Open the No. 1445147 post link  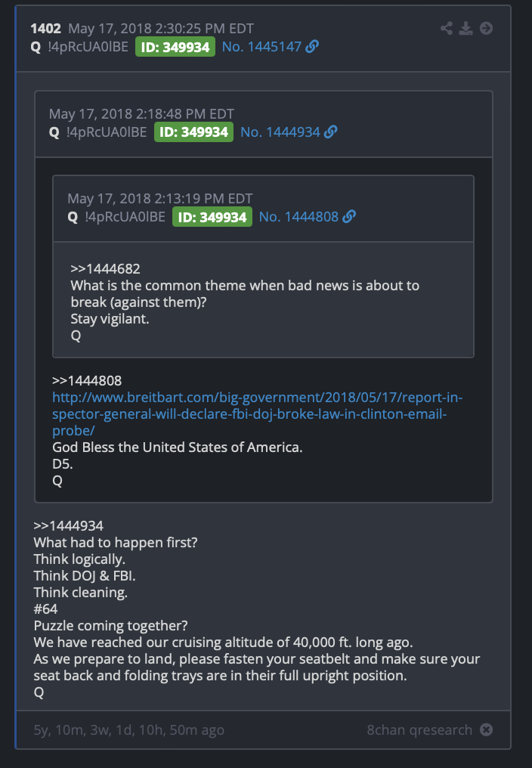click(x=261, y=47)
